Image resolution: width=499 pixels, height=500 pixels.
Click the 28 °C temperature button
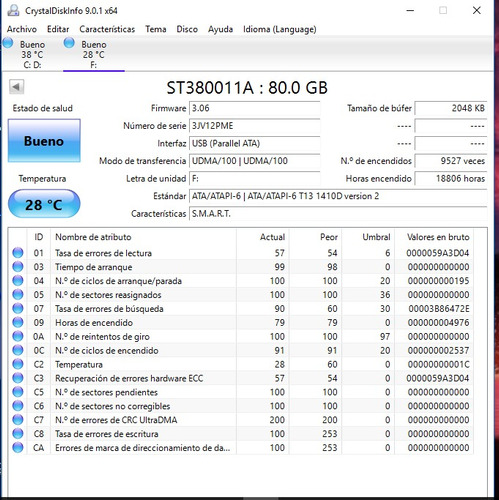[x=44, y=204]
